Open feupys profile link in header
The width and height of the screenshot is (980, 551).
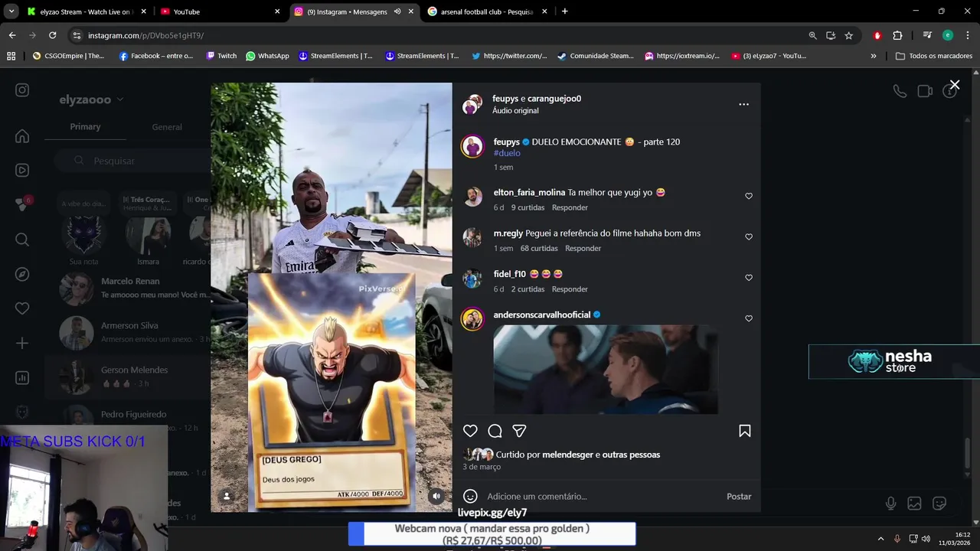(x=505, y=99)
